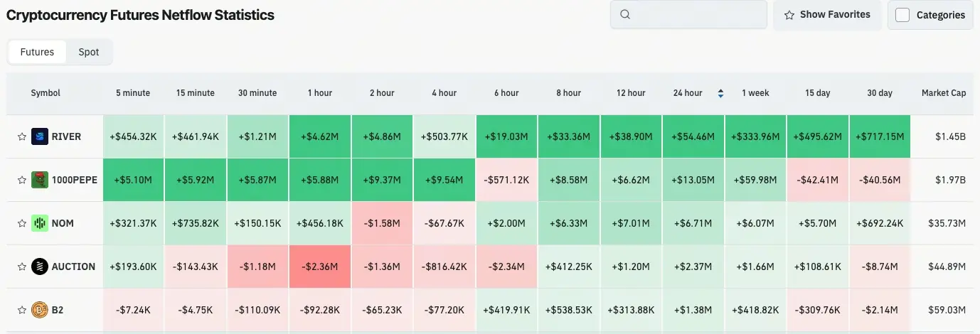Click the B2 coin logo
Viewport: 980px width, 334px height.
click(40, 310)
